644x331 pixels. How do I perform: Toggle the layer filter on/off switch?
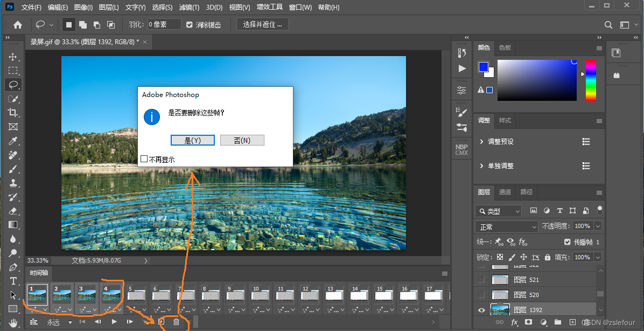(600, 210)
